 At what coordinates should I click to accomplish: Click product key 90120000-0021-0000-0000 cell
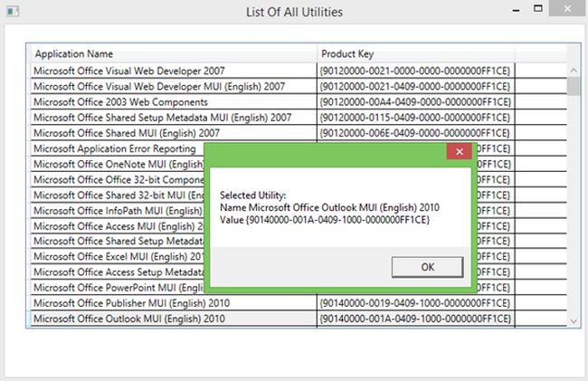pyautogui.click(x=416, y=71)
